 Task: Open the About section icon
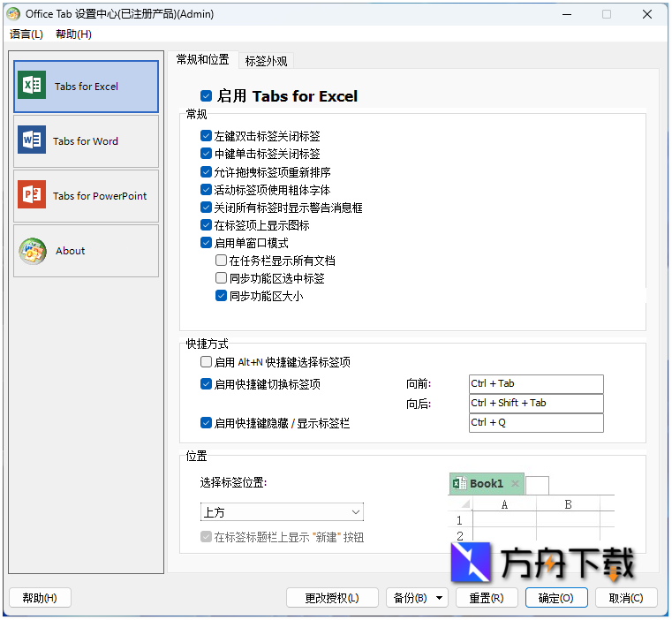(33, 251)
